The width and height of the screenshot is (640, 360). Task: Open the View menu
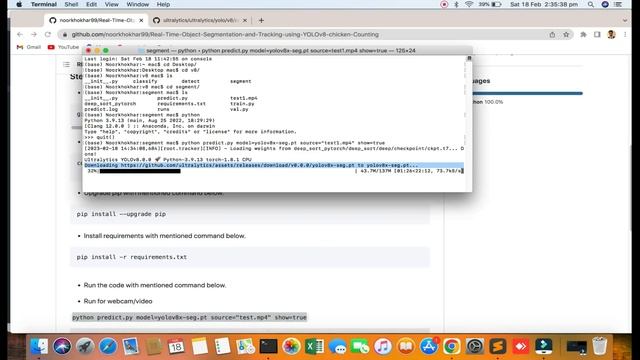pyautogui.click(x=111, y=4)
